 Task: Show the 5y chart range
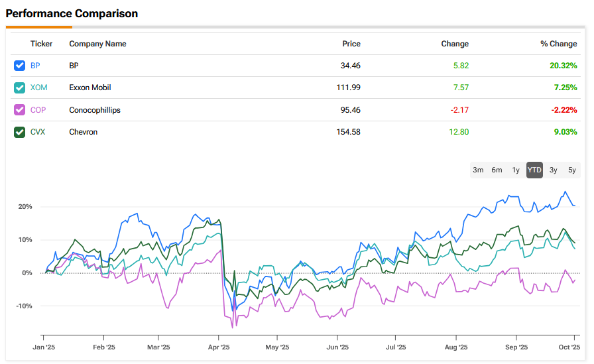(x=572, y=170)
